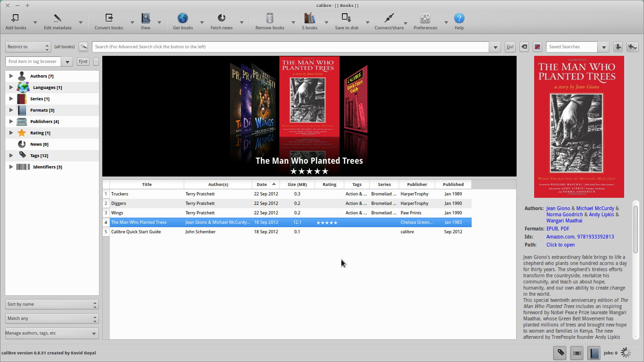Open advanced search via binoculars icon
Image resolution: width=644 pixels, height=362 pixels.
pyautogui.click(x=83, y=47)
